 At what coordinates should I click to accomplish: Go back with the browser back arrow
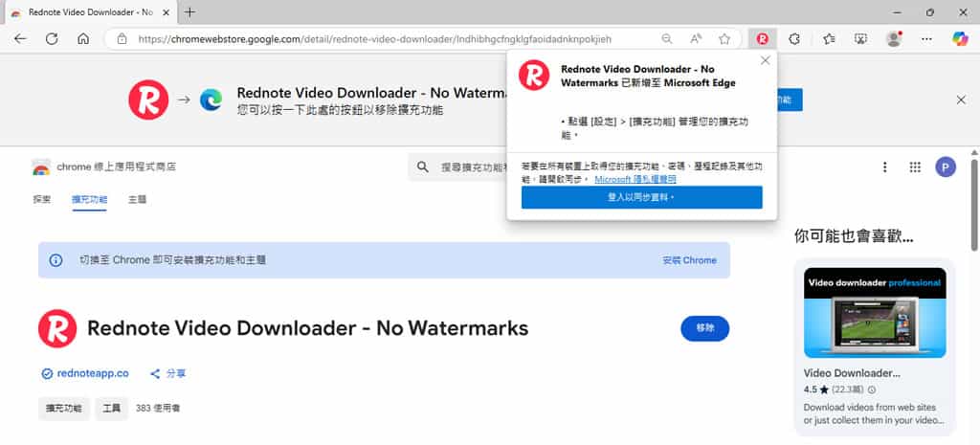pyautogui.click(x=20, y=38)
